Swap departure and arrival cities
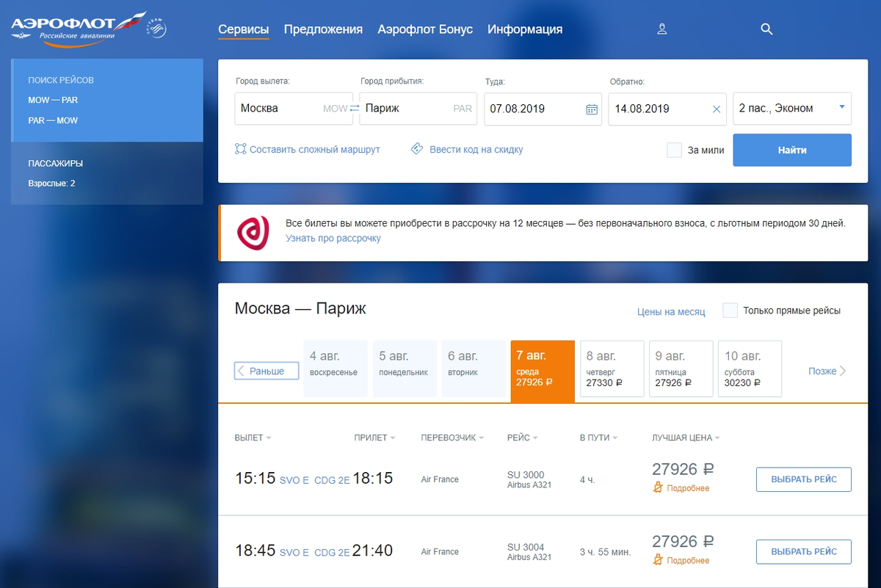The width and height of the screenshot is (881, 588). point(355,108)
